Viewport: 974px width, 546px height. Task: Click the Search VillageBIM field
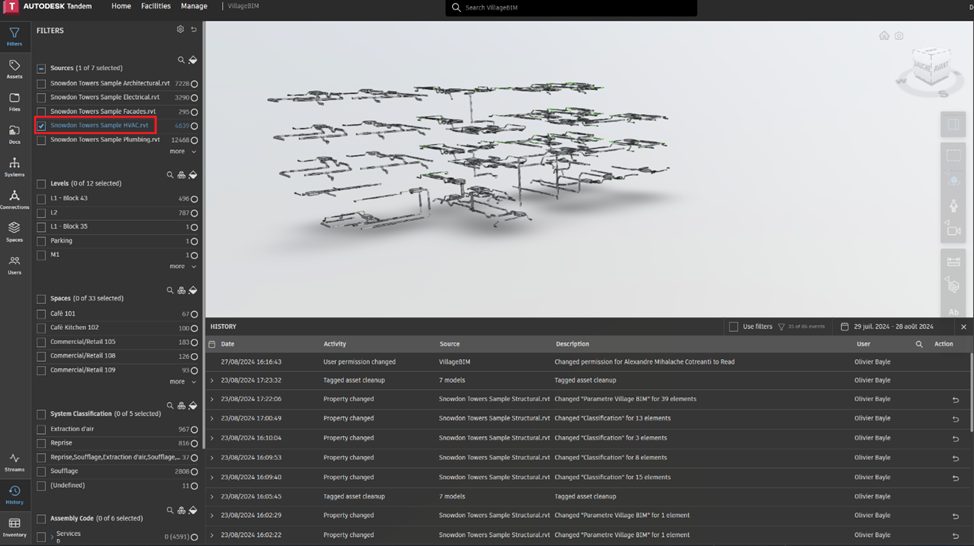click(570, 7)
